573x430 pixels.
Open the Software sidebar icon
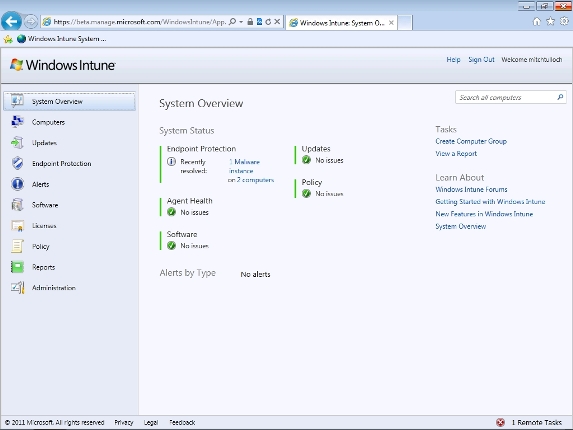[17, 205]
